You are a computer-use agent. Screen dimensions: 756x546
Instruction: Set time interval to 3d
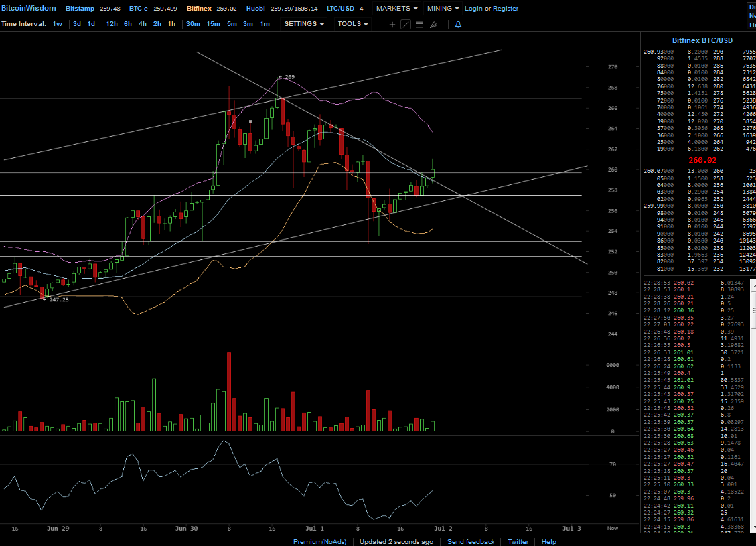(76, 24)
